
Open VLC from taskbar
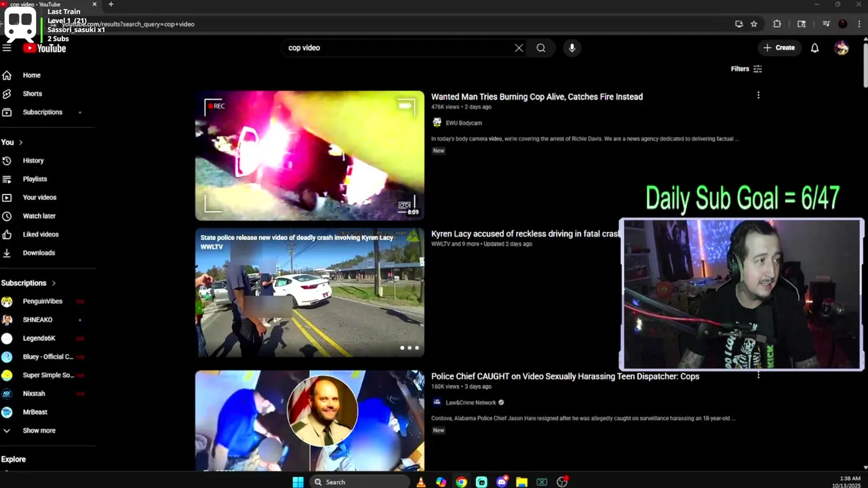421,482
